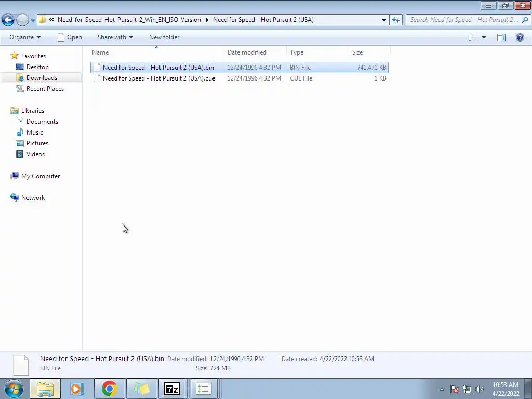Click the Favorites star icon
532x399 pixels.
(x=14, y=56)
